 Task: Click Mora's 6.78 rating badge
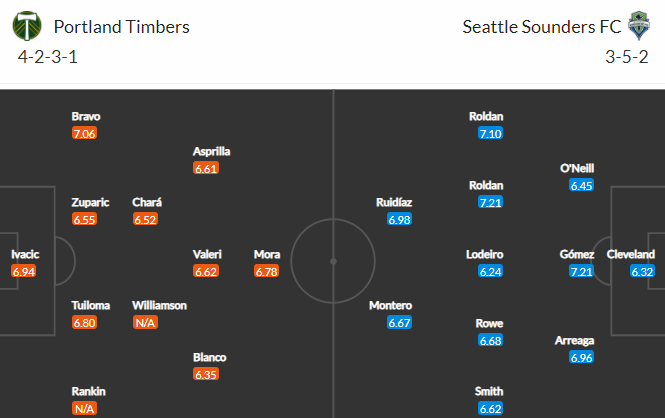click(267, 271)
